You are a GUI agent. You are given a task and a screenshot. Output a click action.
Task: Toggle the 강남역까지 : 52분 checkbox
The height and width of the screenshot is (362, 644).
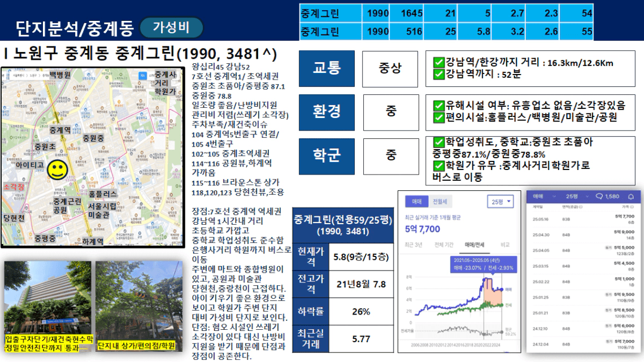click(x=438, y=74)
